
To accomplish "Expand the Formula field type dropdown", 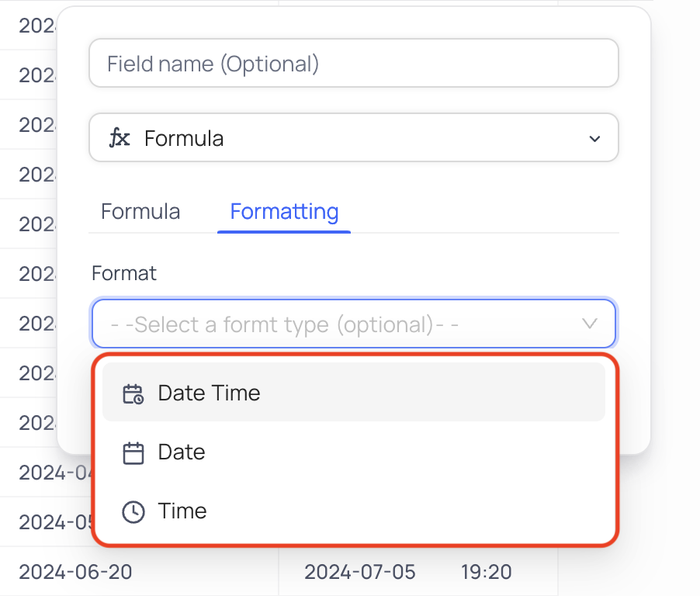I will pos(354,137).
